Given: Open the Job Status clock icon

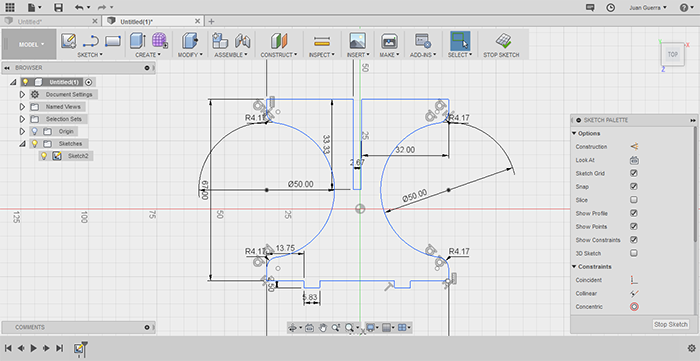Looking at the screenshot, I should 610,8.
